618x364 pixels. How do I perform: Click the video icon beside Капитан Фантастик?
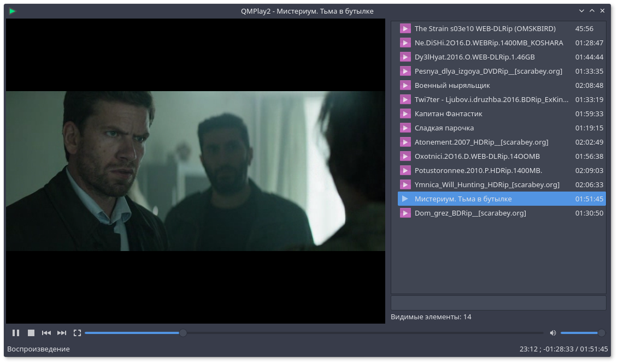[405, 114]
